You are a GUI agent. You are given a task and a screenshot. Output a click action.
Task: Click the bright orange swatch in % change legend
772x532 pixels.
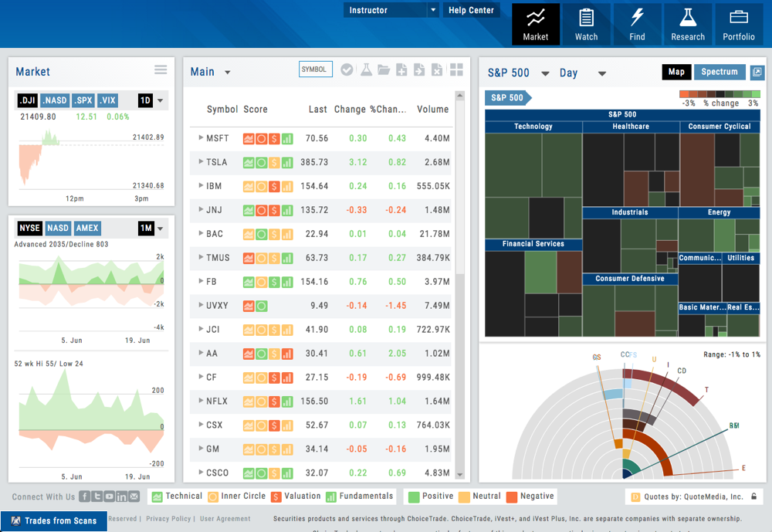684,94
